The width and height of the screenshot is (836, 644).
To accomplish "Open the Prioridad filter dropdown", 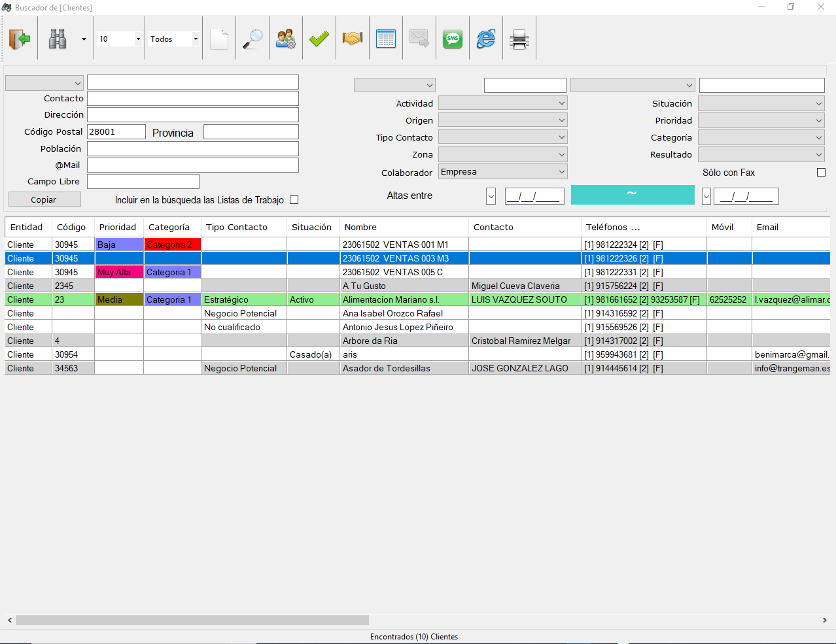I will (761, 120).
